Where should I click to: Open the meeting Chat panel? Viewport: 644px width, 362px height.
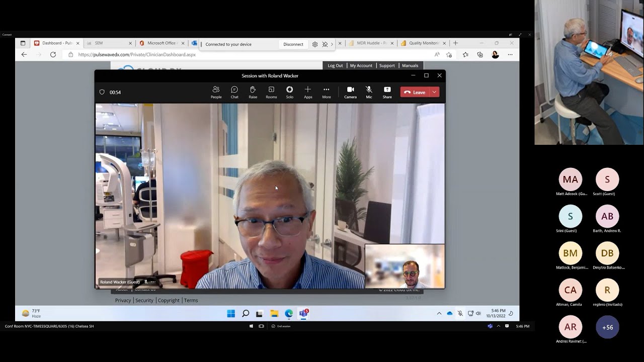tap(234, 92)
